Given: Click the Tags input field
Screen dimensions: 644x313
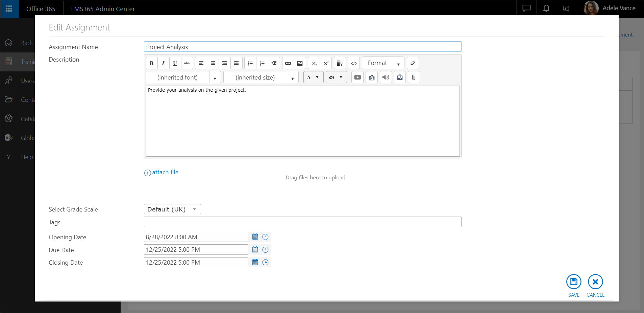Looking at the screenshot, I should [x=302, y=222].
